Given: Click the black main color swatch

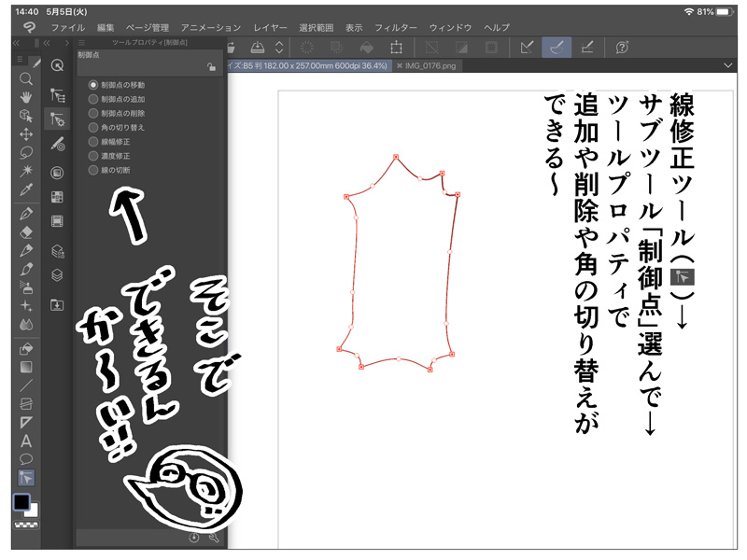Looking at the screenshot, I should click(21, 503).
